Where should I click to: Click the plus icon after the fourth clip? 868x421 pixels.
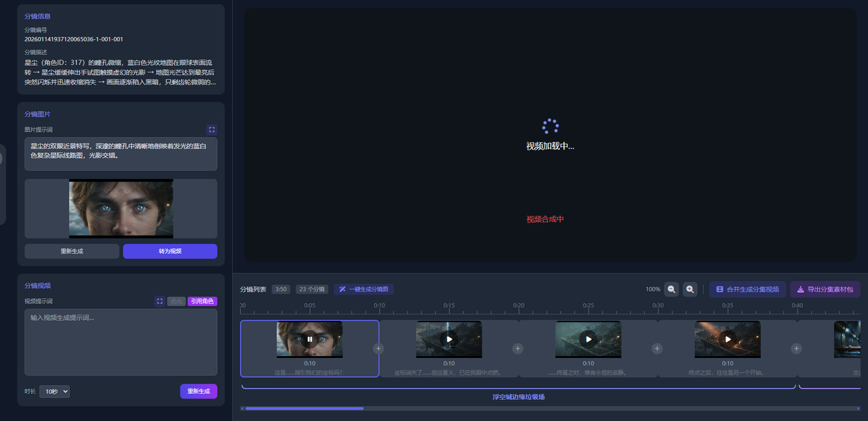coord(796,348)
